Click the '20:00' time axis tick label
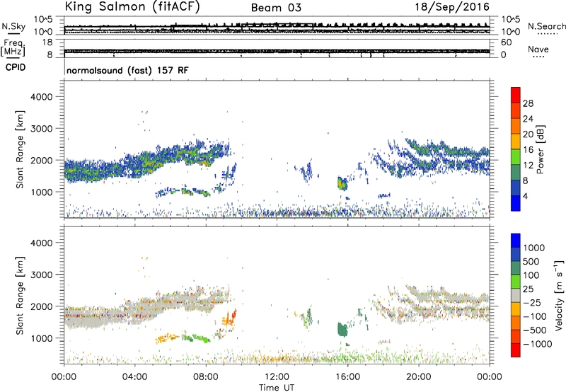This screenshot has height=392, width=566. (x=419, y=377)
